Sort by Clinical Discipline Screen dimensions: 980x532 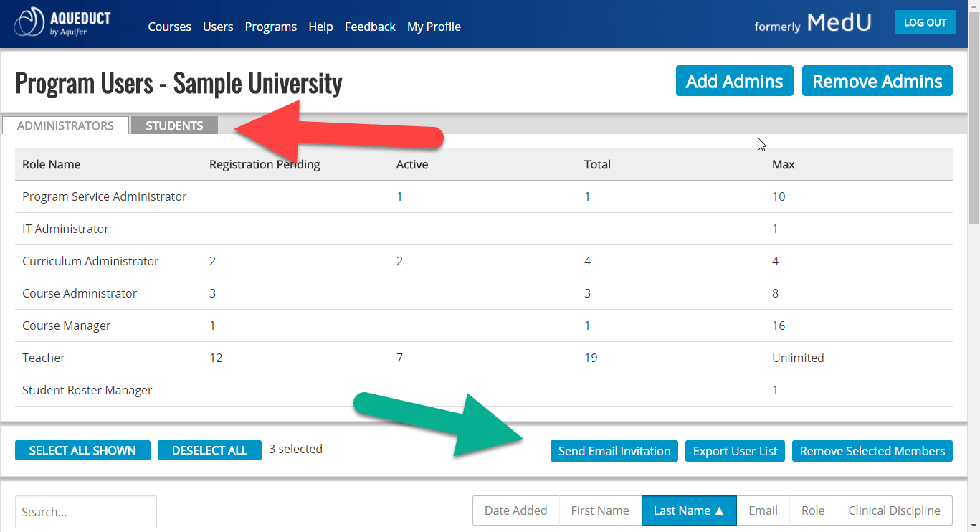coord(895,510)
